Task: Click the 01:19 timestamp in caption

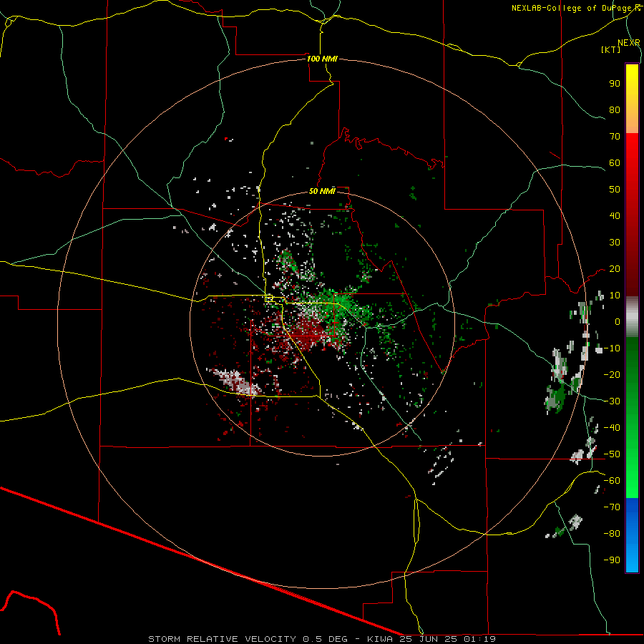Action: pos(479,639)
